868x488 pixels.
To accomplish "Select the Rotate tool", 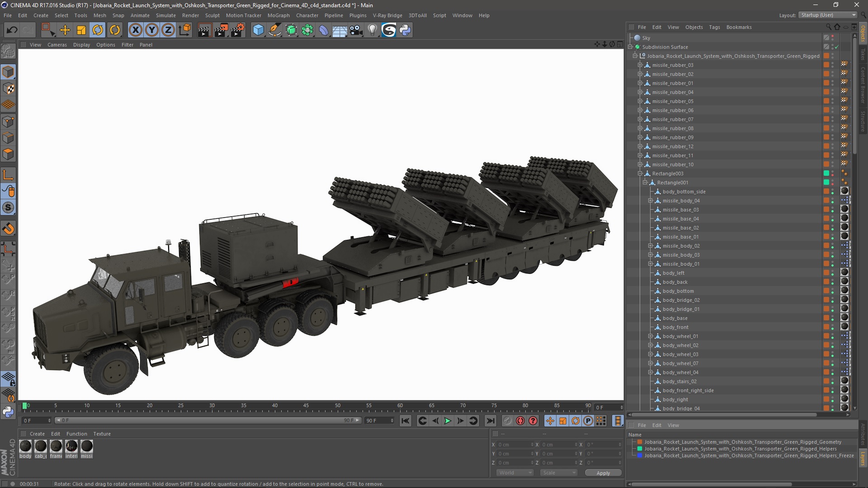I will pyautogui.click(x=98, y=30).
